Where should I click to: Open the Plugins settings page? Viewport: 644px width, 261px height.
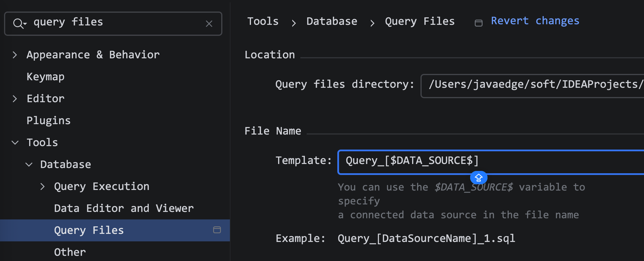tap(49, 121)
